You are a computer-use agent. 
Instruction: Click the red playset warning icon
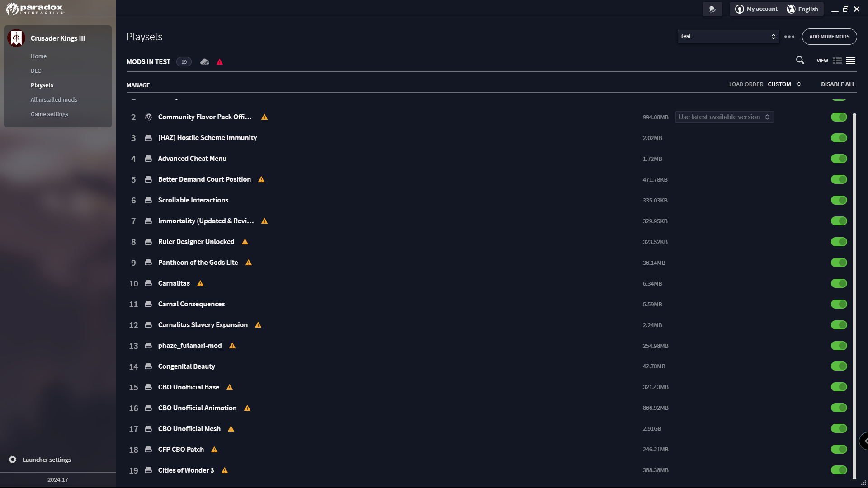[220, 62]
